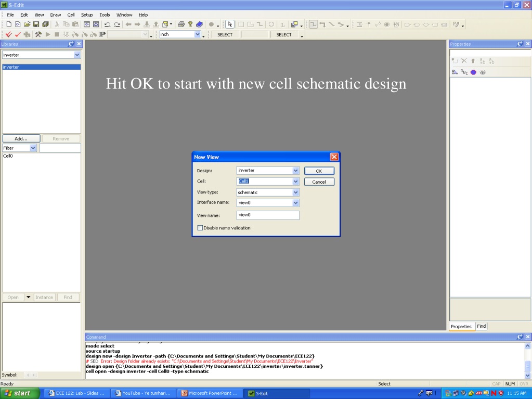This screenshot has height=399, width=532.
Task: Open the inch units dropdown
Action: click(x=198, y=34)
